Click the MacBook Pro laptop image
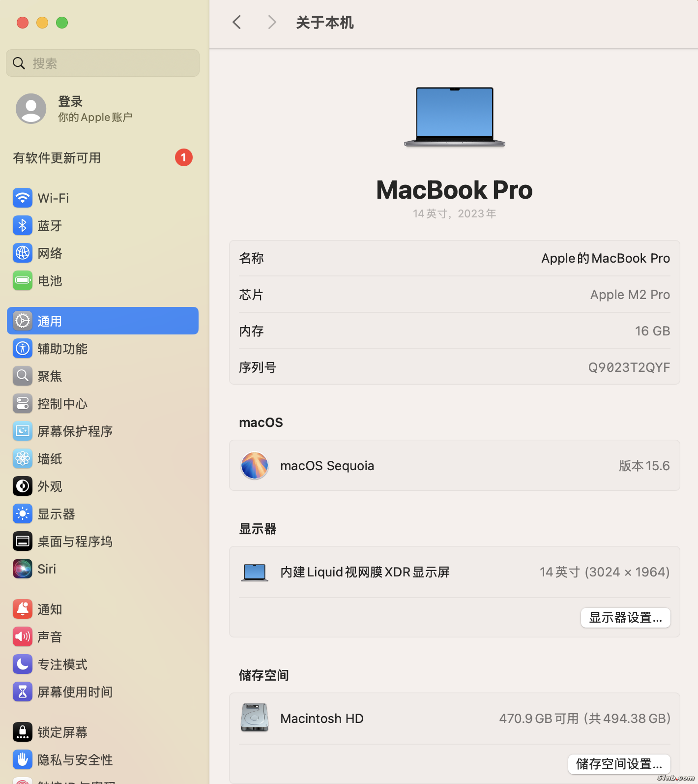Image resolution: width=698 pixels, height=784 pixels. [455, 117]
